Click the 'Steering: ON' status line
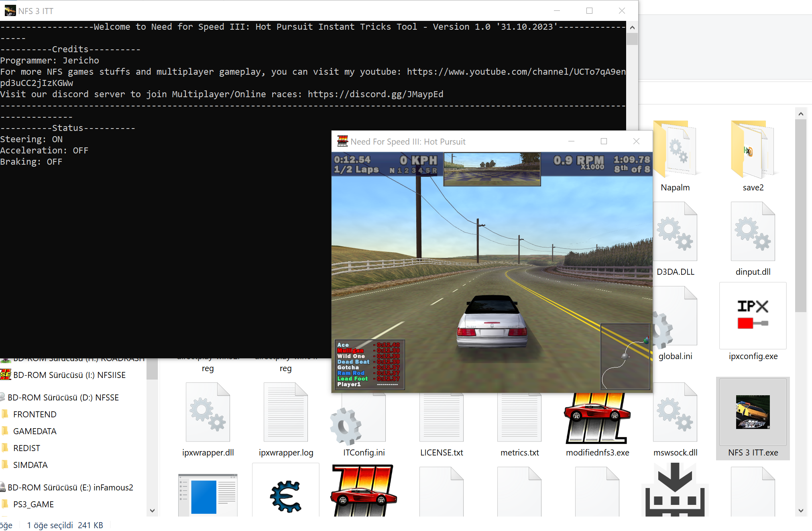Image resolution: width=812 pixels, height=531 pixels. [x=31, y=139]
